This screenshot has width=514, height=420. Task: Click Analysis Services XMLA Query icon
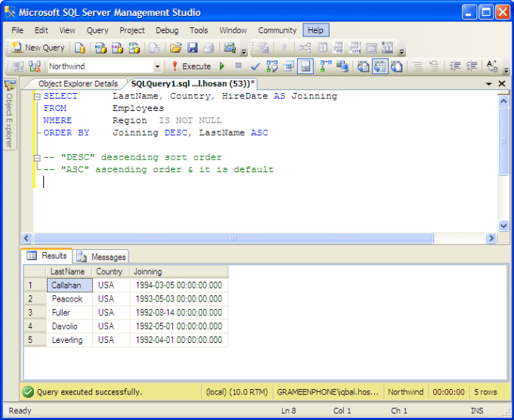[x=134, y=48]
